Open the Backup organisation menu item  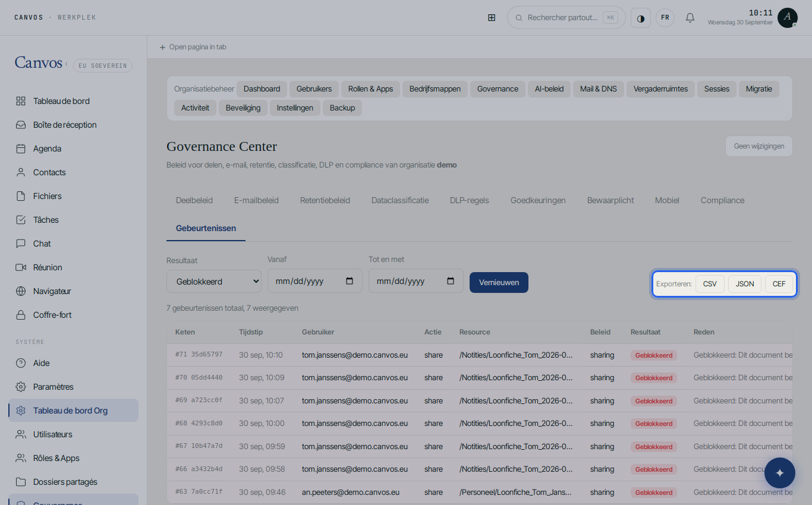pyautogui.click(x=342, y=108)
